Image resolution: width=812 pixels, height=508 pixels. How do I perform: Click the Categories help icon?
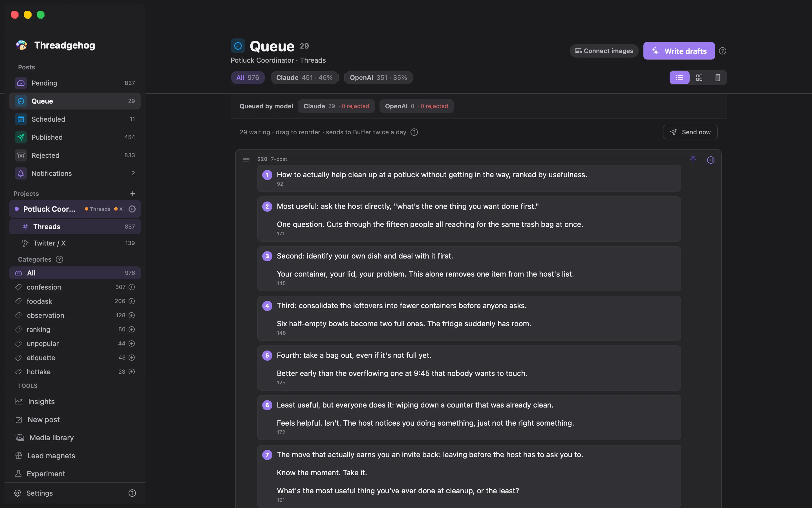coord(59,259)
